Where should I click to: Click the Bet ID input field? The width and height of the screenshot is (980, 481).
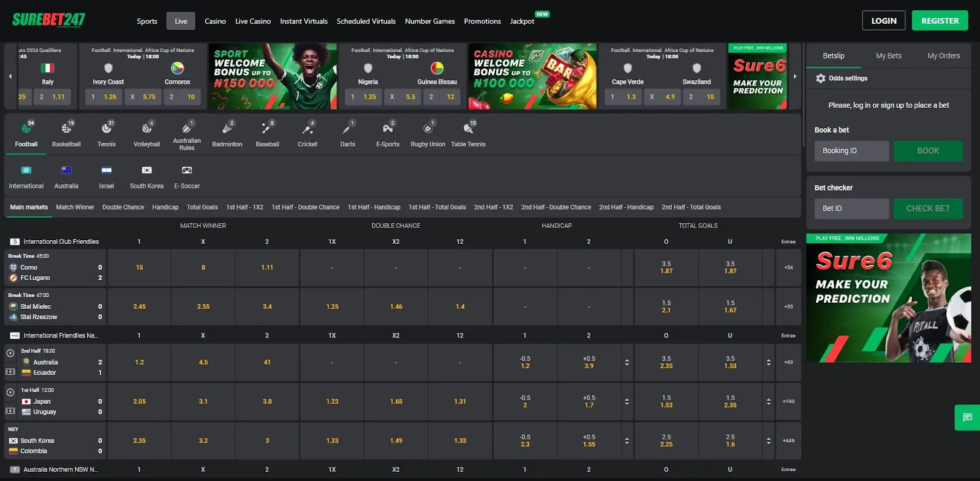851,208
